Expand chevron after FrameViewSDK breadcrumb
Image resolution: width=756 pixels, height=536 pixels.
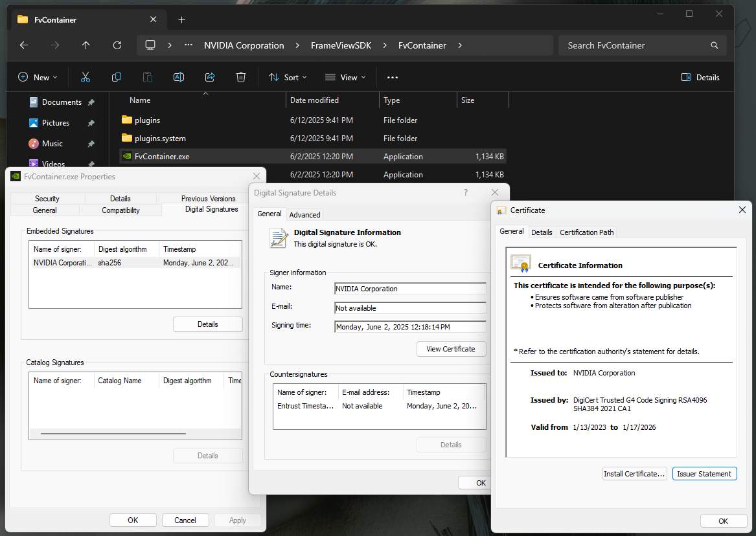pyautogui.click(x=385, y=45)
